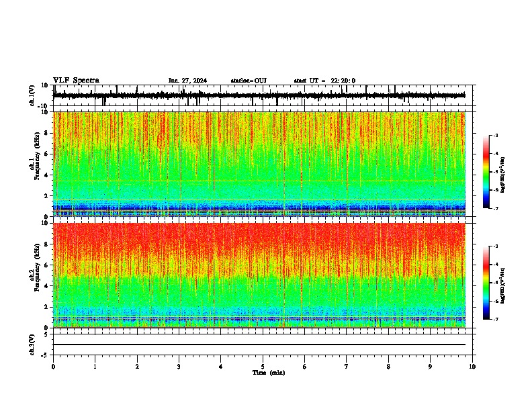This screenshot has width=532, height=411.
Task: Click the ch.2 colorbar log(PSD) label
Action: coord(503,285)
